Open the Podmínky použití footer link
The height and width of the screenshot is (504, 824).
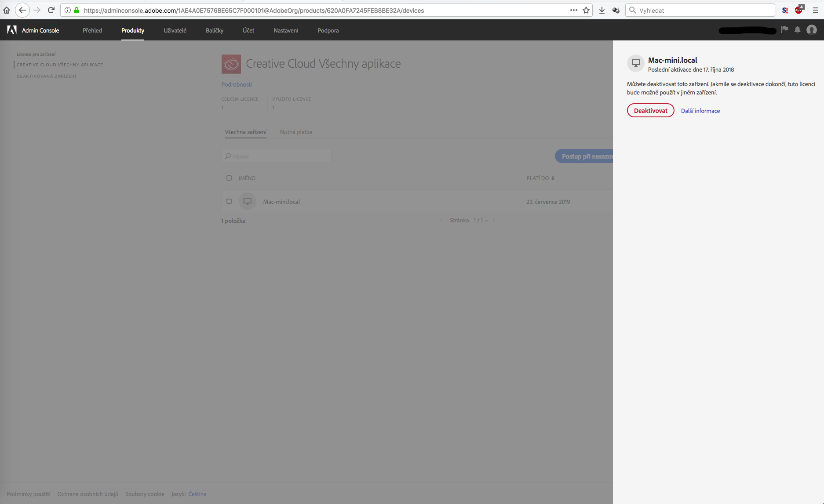(29, 494)
